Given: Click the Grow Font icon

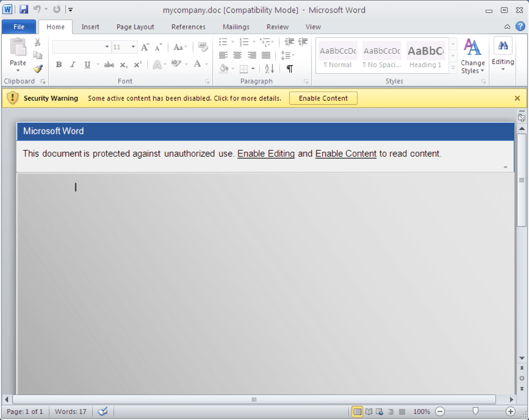Looking at the screenshot, I should point(145,47).
